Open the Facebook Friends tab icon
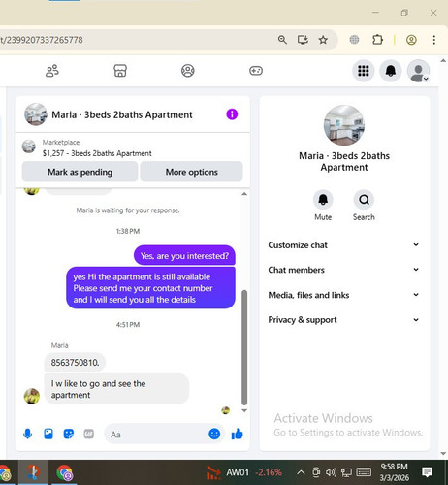448x485 pixels. click(x=52, y=71)
